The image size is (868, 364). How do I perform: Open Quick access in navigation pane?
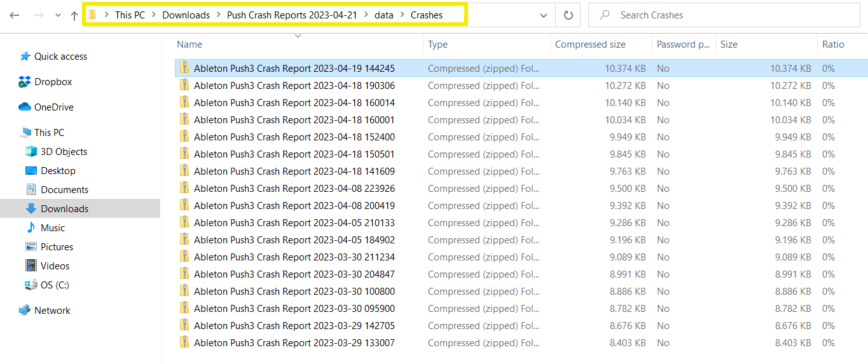click(60, 57)
